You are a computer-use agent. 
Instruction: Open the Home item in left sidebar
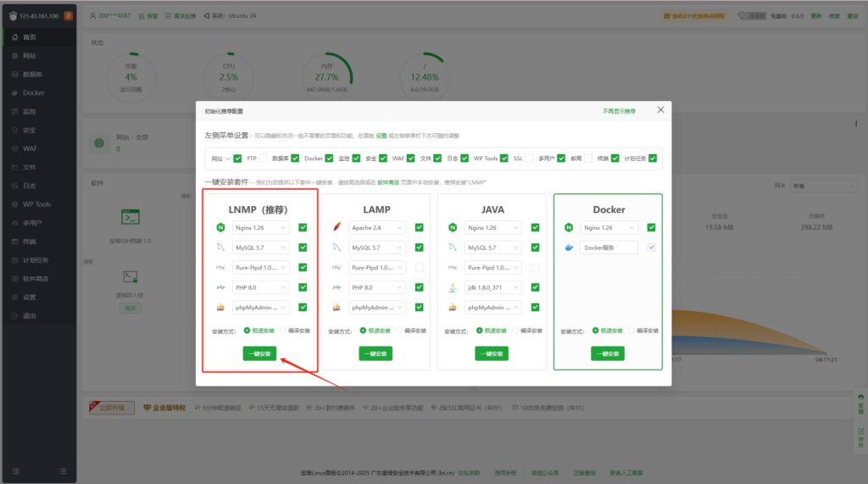point(39,37)
